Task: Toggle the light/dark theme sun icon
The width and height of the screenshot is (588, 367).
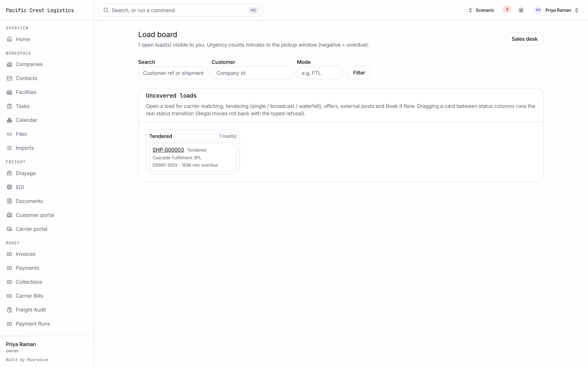Action: click(521, 10)
